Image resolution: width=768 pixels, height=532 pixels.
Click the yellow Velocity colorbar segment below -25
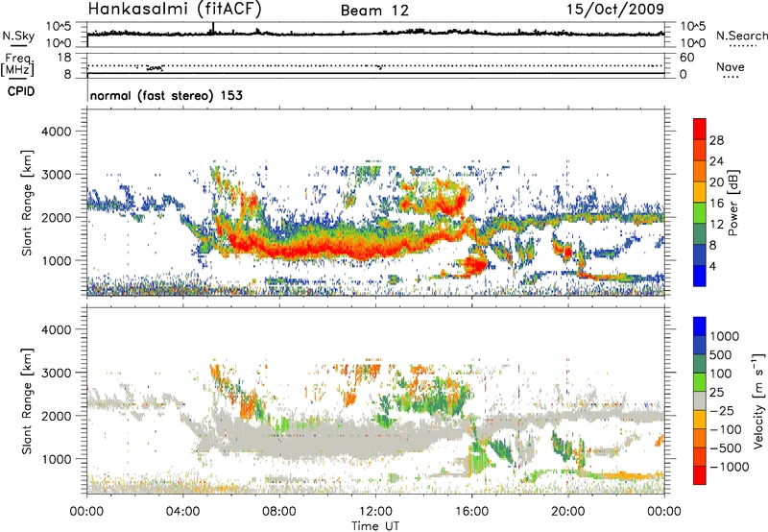(700, 420)
